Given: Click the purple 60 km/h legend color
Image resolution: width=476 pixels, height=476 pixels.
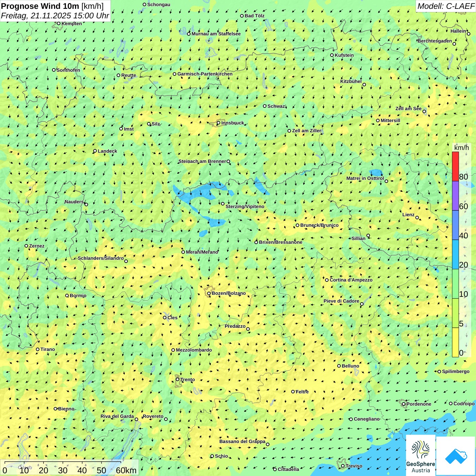Looking at the screenshot, I should click(x=455, y=196).
